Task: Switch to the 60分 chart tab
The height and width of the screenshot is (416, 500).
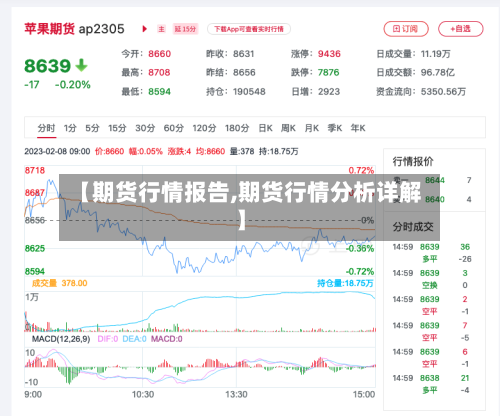Action: coord(174,128)
